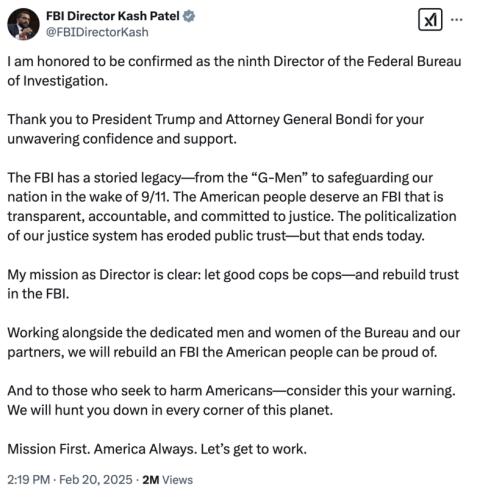
Task: Open the FBI Director Kash Patel display name
Action: [113, 16]
